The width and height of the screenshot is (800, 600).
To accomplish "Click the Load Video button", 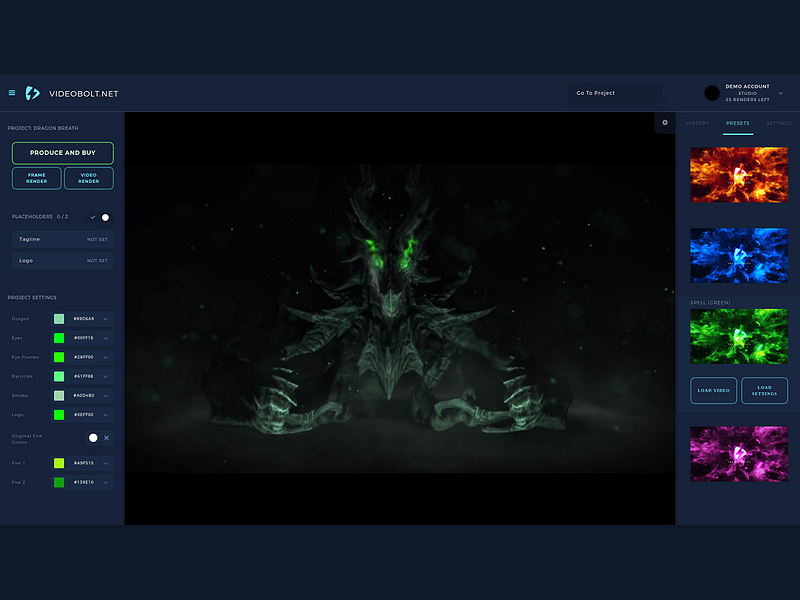I will coord(713,390).
